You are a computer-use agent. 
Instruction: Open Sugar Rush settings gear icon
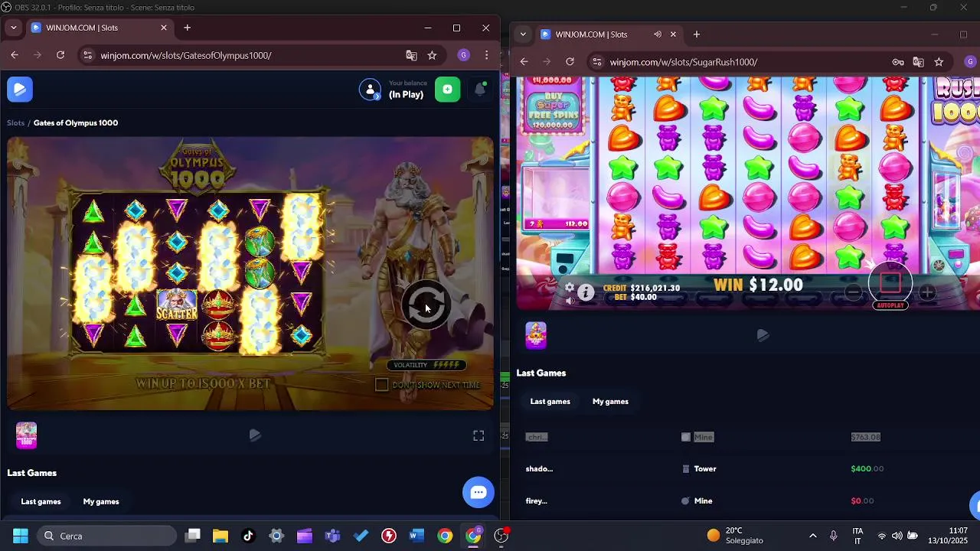pyautogui.click(x=569, y=288)
